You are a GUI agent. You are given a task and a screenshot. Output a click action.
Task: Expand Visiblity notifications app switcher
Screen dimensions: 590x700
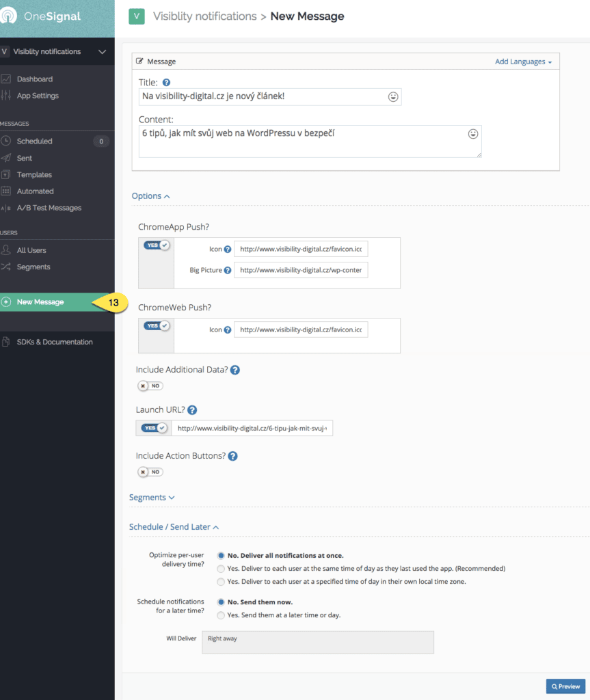tap(102, 52)
